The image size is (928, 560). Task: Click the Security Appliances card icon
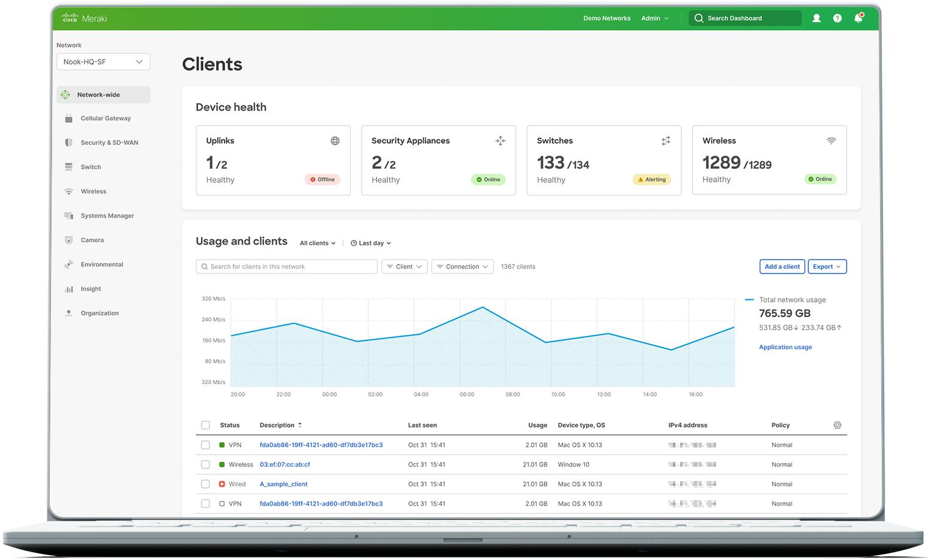[x=501, y=141]
